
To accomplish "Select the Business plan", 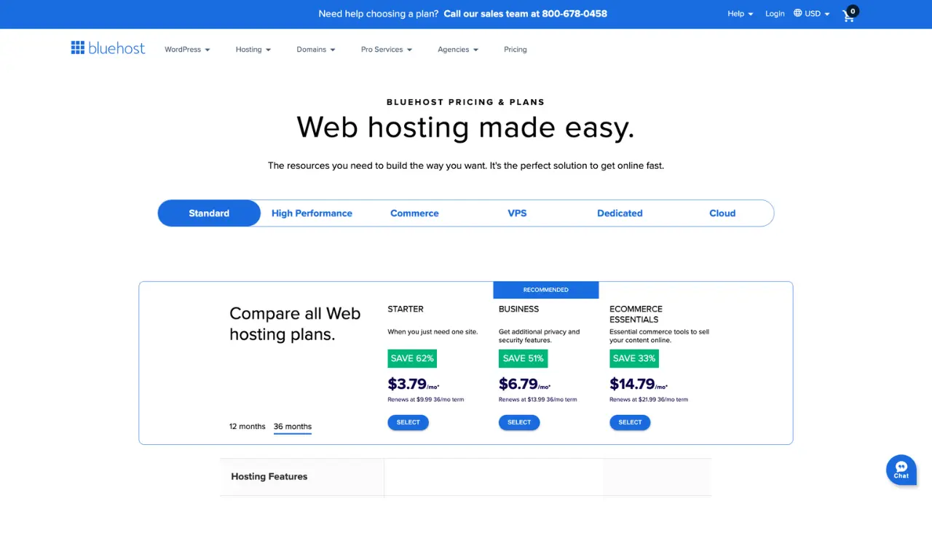I will [x=519, y=422].
